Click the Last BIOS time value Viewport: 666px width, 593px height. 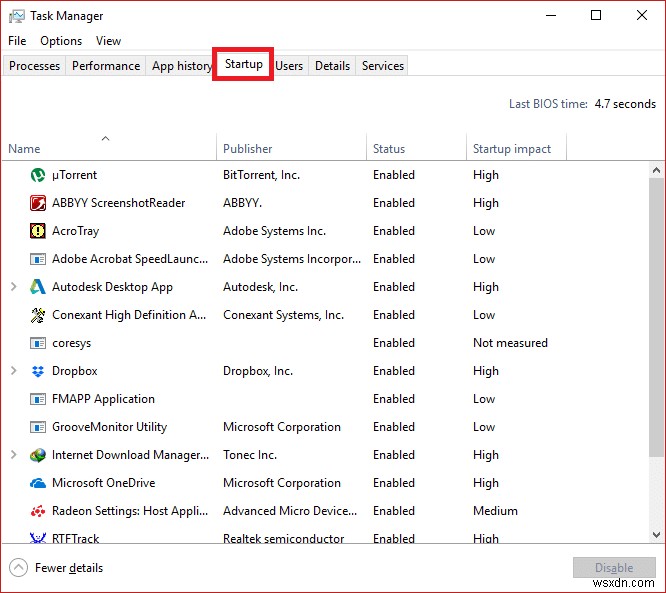625,104
